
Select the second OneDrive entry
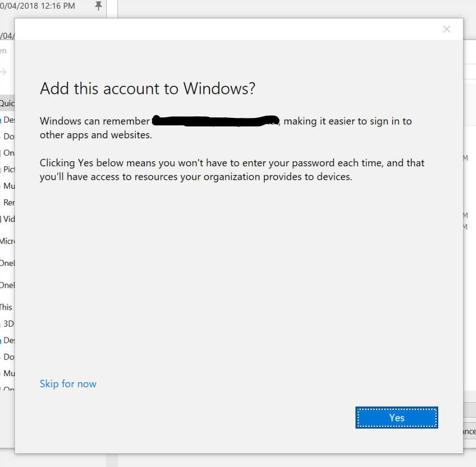[7, 285]
